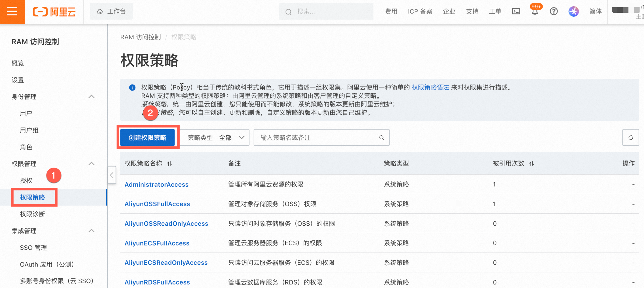Click the policy search magnifier icon
This screenshot has width=644, height=288.
381,137
